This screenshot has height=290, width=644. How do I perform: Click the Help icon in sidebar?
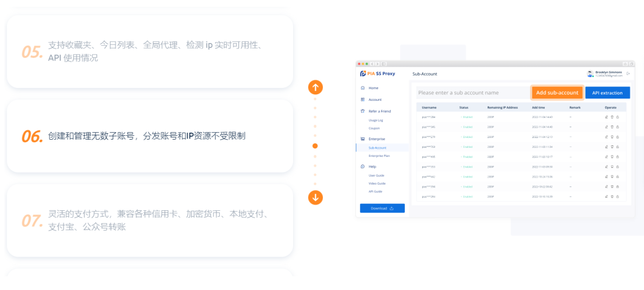363,167
